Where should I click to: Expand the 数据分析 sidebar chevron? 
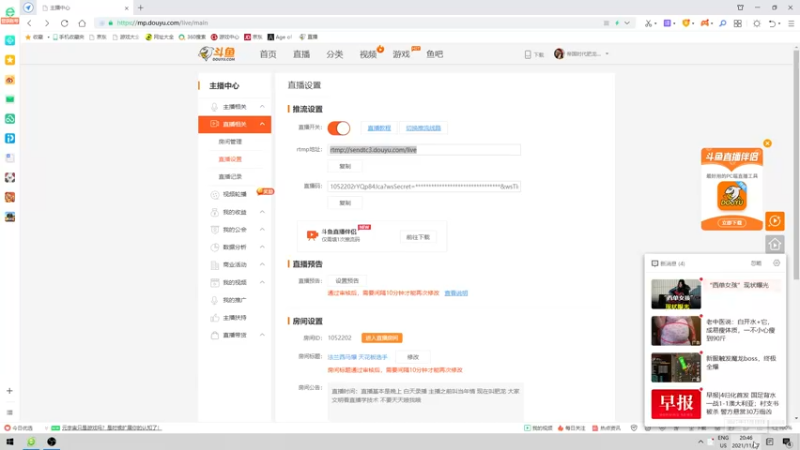262,247
